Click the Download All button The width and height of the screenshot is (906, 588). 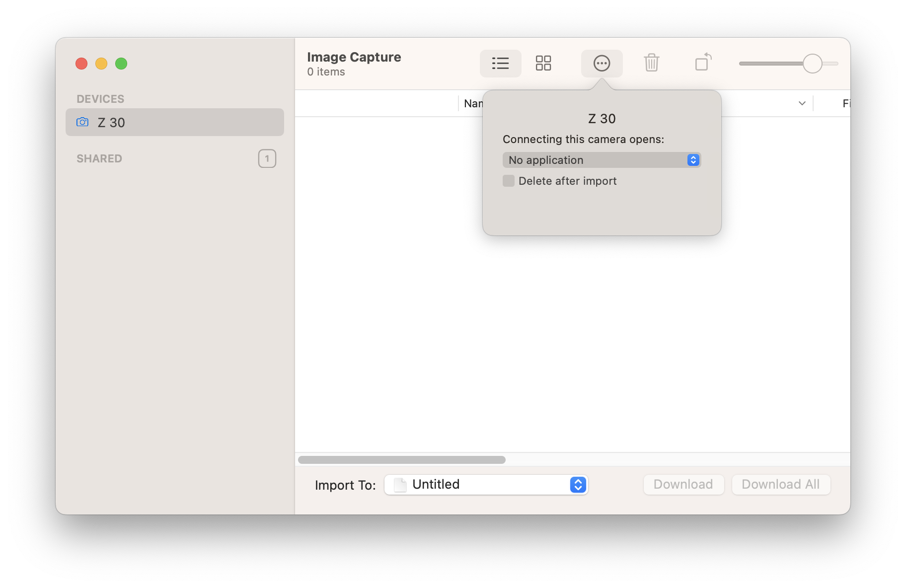click(x=781, y=485)
